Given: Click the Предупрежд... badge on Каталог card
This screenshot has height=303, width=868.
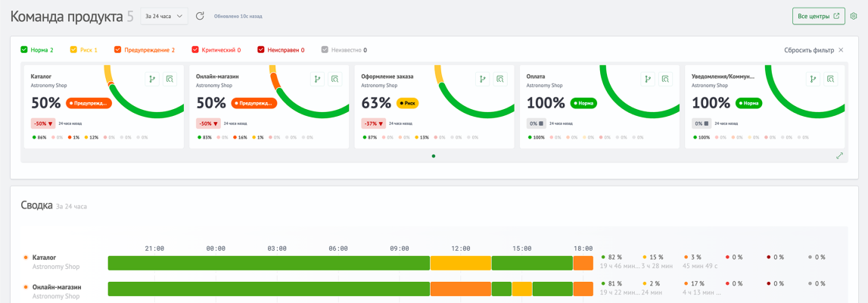Looking at the screenshot, I should 89,103.
